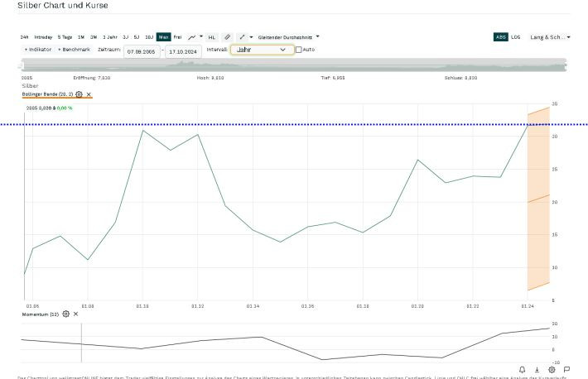The height and width of the screenshot is (379, 588).
Task: Click the time range navigator bar
Action: click(294, 65)
